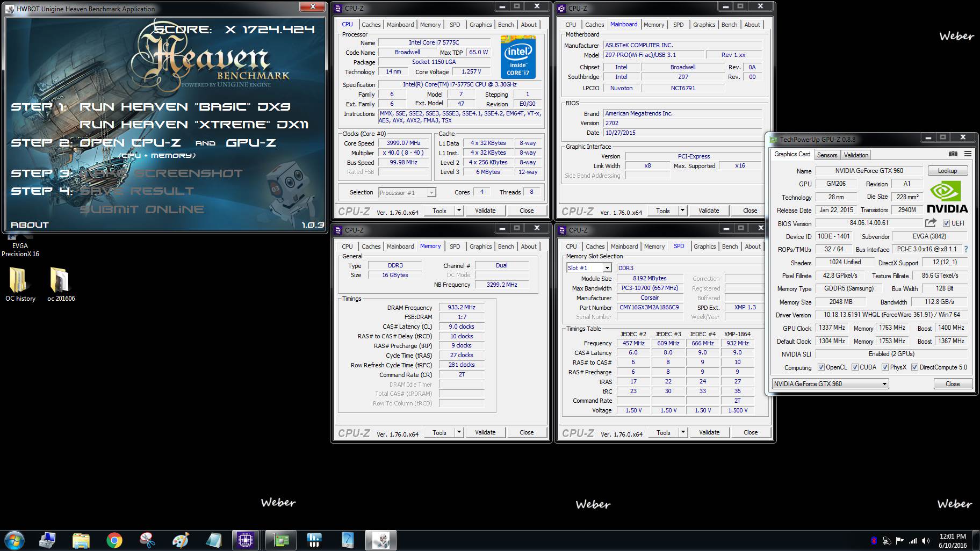Click the taskbar clock showing 12:01 PM
Viewport: 980px width, 551px height.
pos(953,540)
